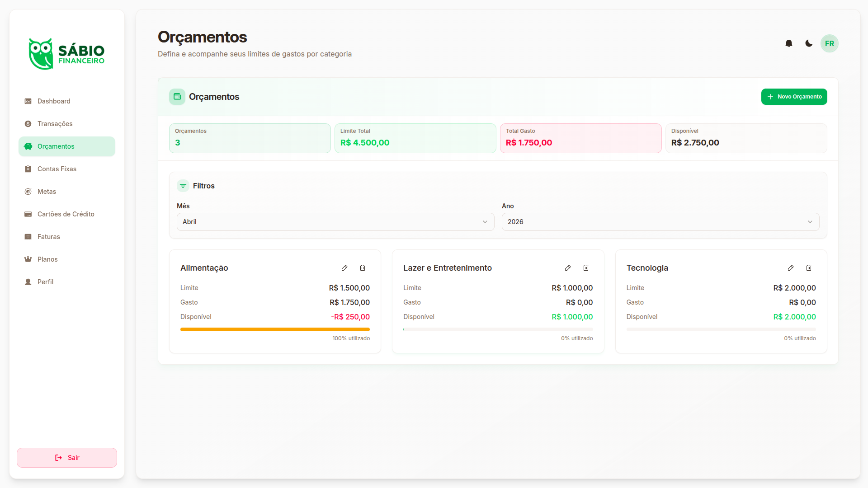The width and height of the screenshot is (868, 488).
Task: Edit the Alimentação budget pencil icon
Action: pos(344,268)
